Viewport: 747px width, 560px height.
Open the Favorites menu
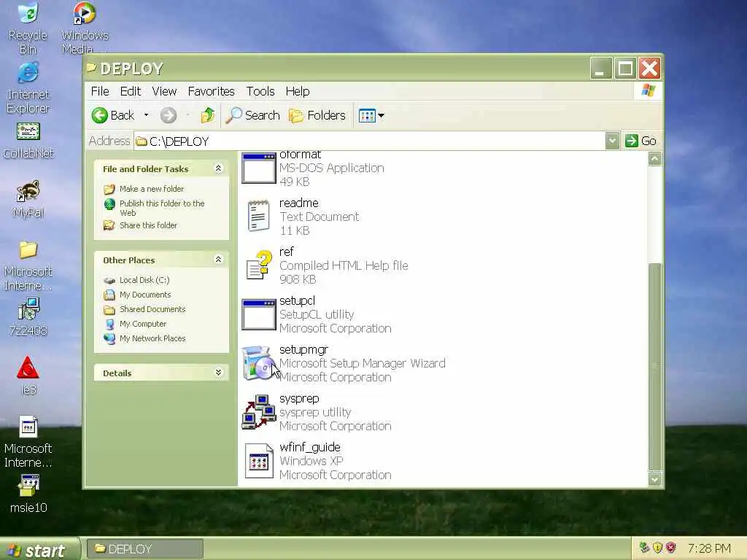211,91
